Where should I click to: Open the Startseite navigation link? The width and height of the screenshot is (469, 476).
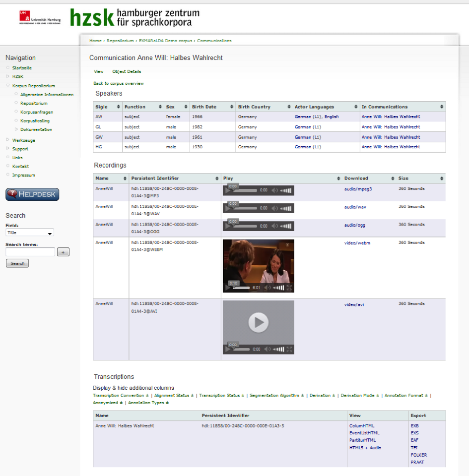tap(22, 68)
